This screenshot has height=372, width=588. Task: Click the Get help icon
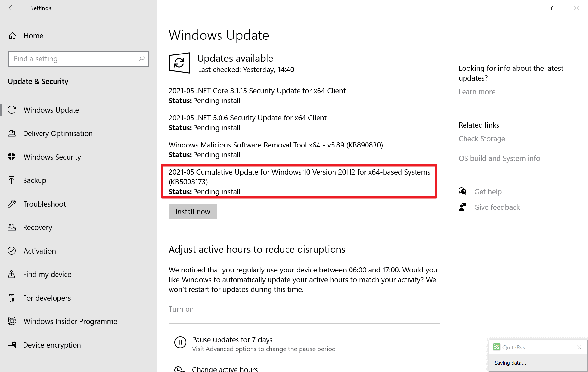pos(463,191)
